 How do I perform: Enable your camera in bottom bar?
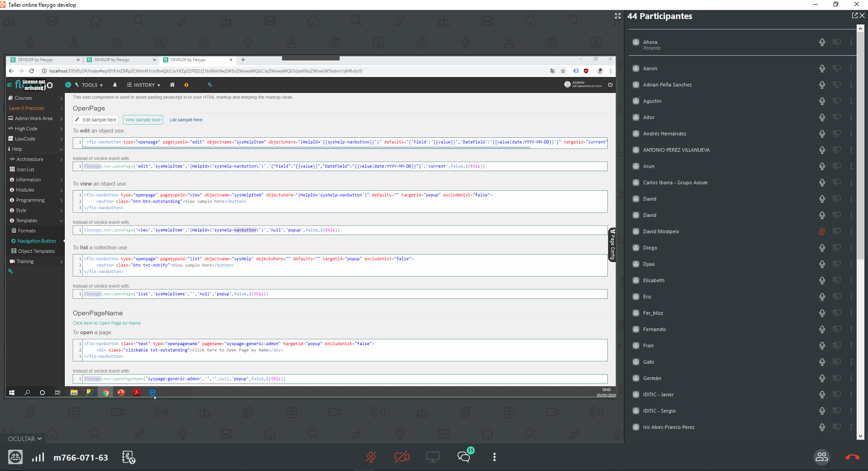[x=402, y=457]
